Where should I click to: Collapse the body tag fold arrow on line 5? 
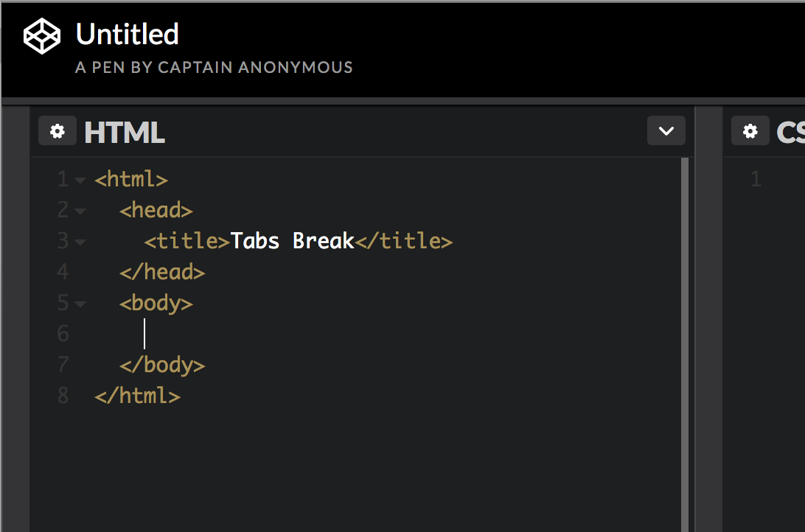point(80,304)
